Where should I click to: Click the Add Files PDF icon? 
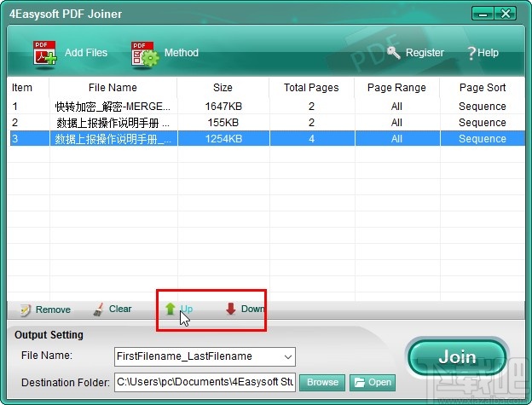click(45, 53)
